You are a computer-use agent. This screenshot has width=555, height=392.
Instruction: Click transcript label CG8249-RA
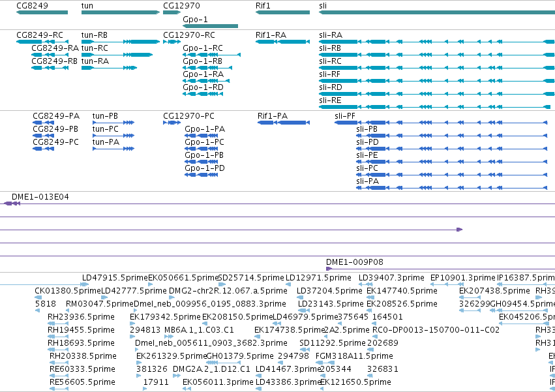[x=55, y=48]
